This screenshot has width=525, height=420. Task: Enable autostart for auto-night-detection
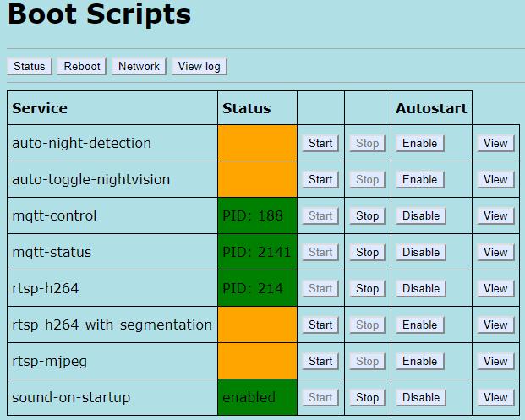point(420,143)
